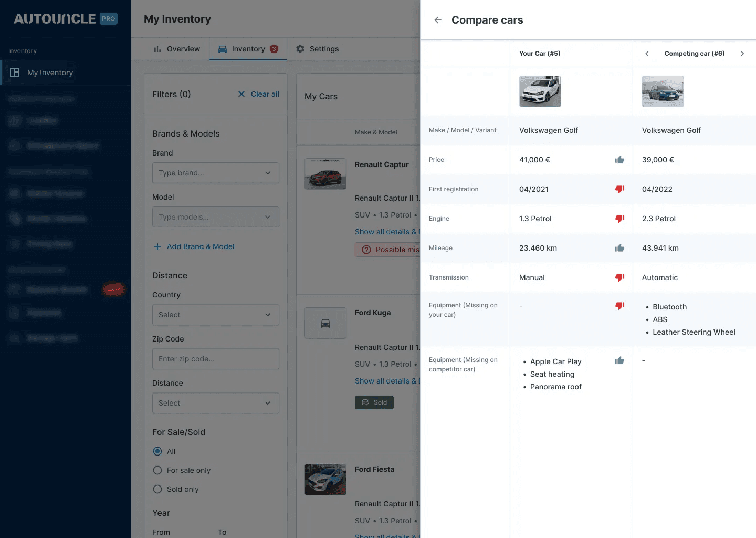
Task: Click the X icon beside Clear all
Action: [241, 94]
